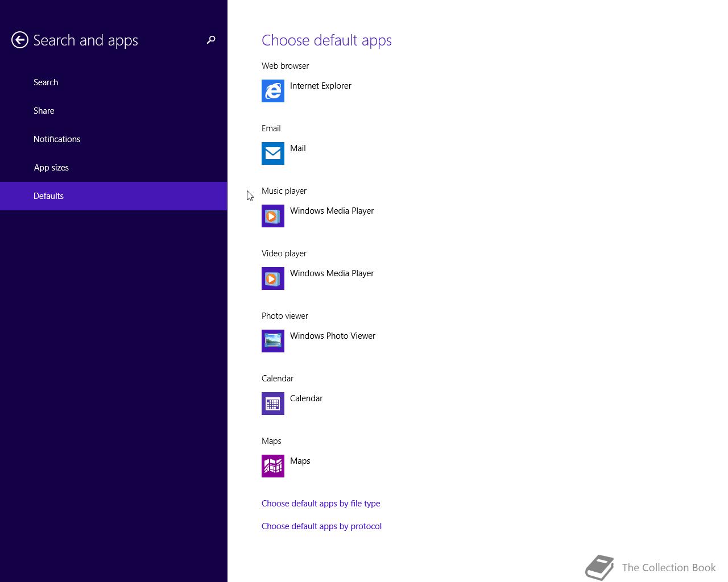Change photo viewer via Windows Photo Viewer label

333,336
